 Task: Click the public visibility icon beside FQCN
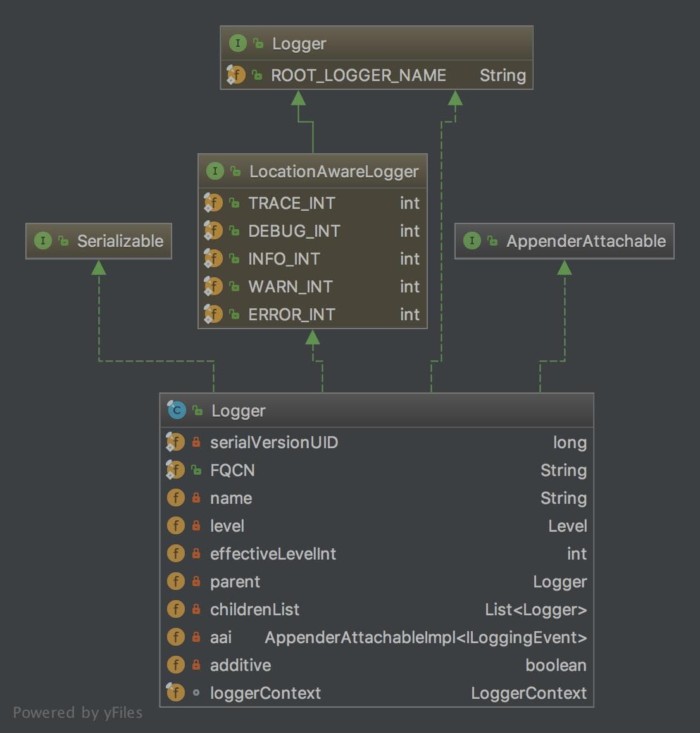[x=196, y=470]
